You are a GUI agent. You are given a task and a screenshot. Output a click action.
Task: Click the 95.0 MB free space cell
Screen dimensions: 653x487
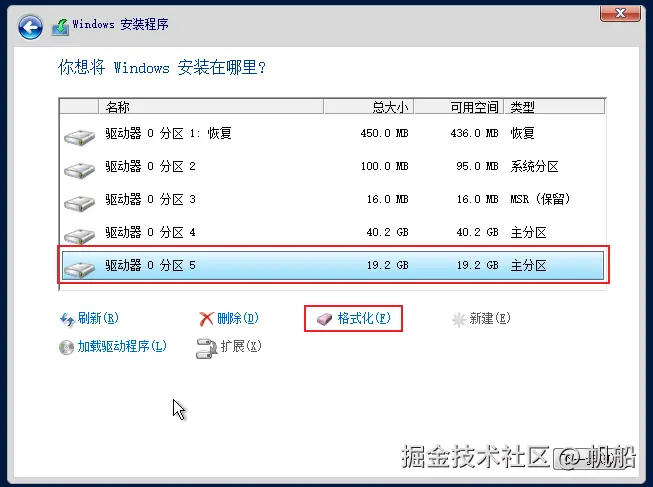pos(477,166)
